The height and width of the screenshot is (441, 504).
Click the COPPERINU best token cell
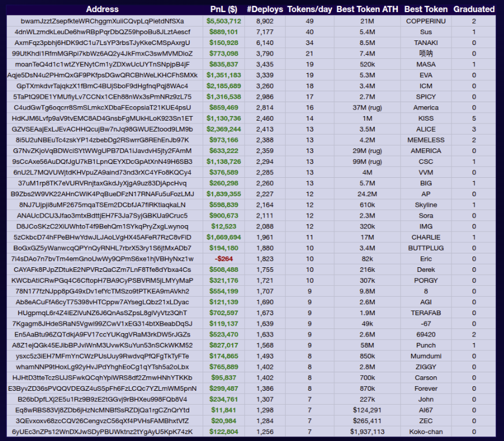tap(426, 21)
